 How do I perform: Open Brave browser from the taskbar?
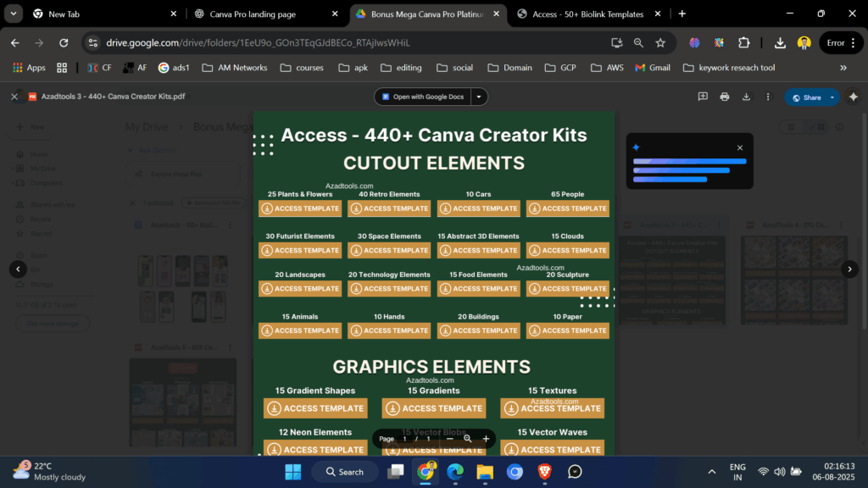pyautogui.click(x=545, y=472)
